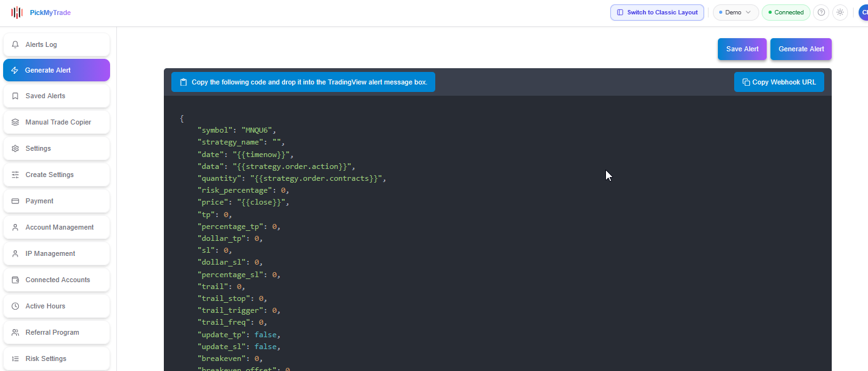Click the PickMyTrade brand name
Viewport: 868px width, 371px height.
(50, 13)
